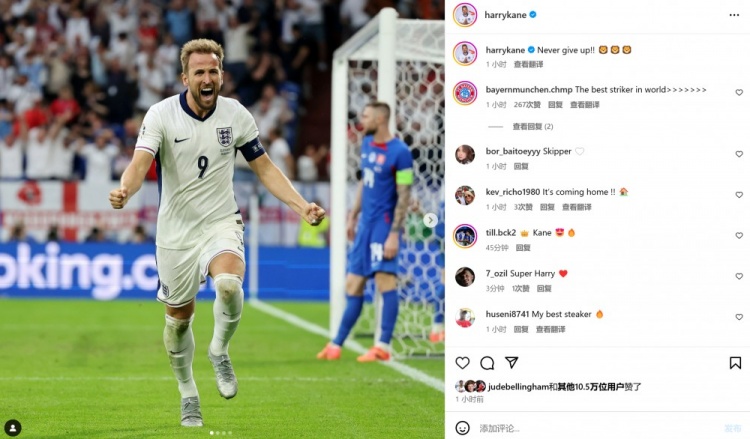Open harrykane profile name in header
This screenshot has width=750, height=439.
tap(505, 15)
